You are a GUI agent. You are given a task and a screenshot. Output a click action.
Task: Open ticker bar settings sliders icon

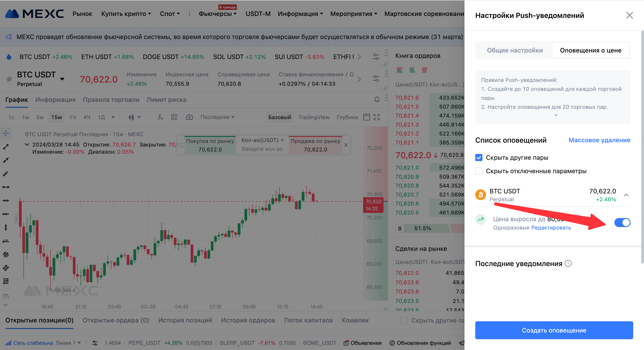[376, 57]
